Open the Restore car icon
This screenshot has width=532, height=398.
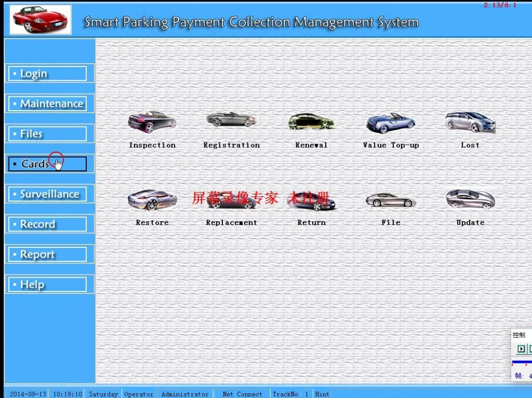point(152,200)
